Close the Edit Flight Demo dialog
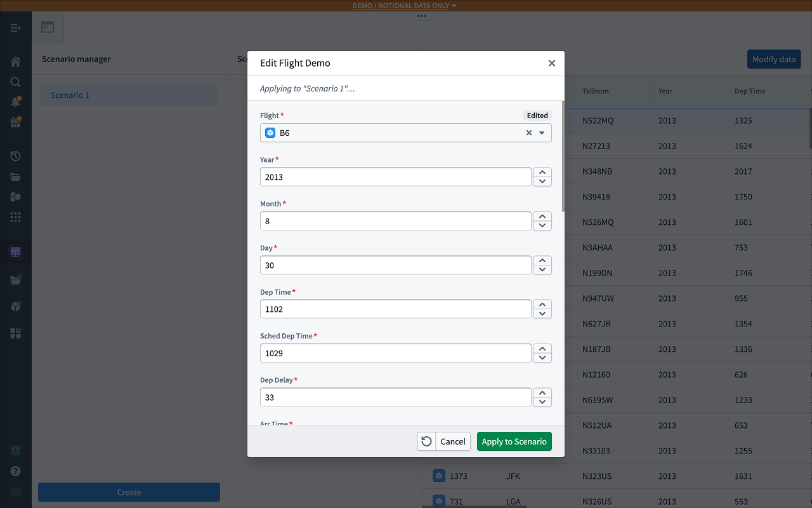The image size is (812, 508). pyautogui.click(x=551, y=63)
